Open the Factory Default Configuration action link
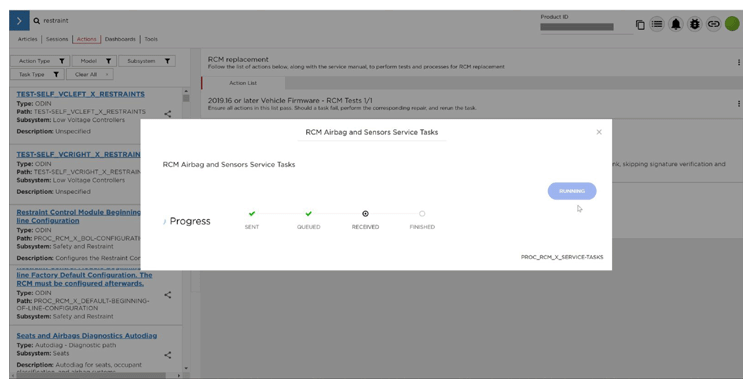The height and width of the screenshot is (388, 752). pos(84,279)
